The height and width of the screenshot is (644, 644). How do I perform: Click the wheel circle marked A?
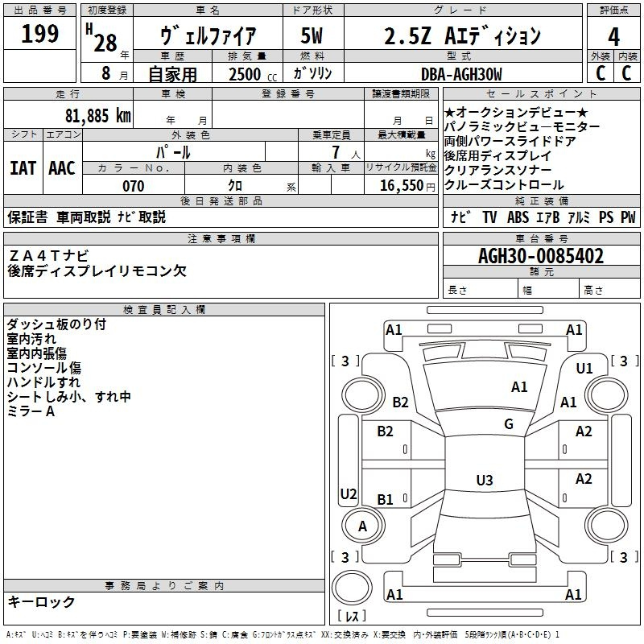[x=363, y=526]
